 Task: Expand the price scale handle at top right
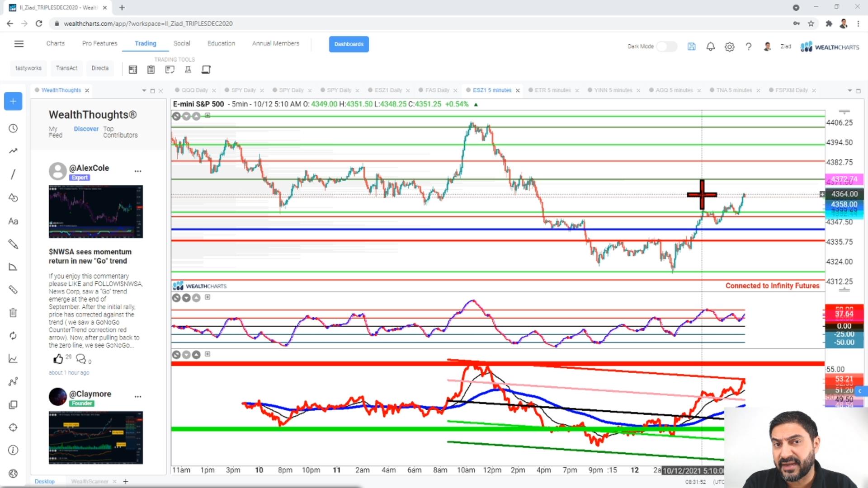(x=844, y=111)
